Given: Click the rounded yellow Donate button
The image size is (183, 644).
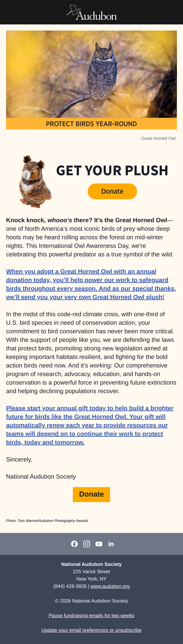Looking at the screenshot, I should (112, 191).
